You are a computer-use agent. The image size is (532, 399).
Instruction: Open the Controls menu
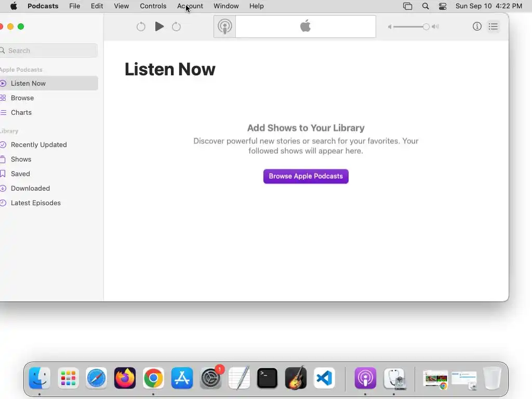pyautogui.click(x=153, y=6)
